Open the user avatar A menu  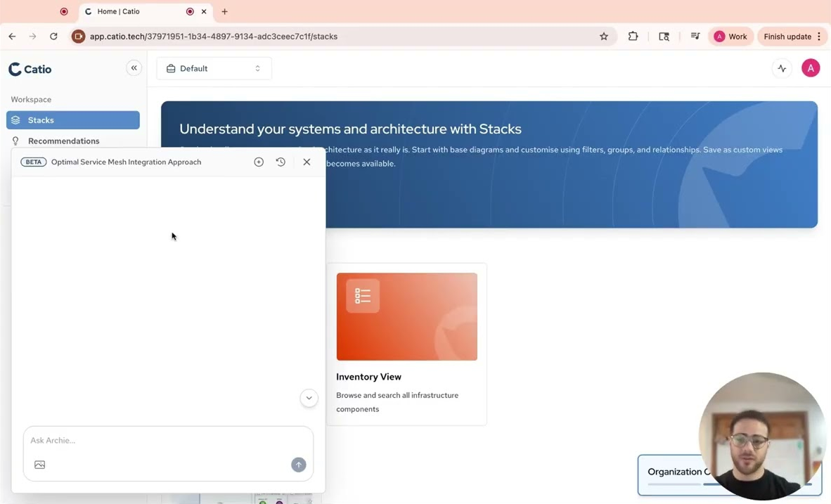pos(811,68)
